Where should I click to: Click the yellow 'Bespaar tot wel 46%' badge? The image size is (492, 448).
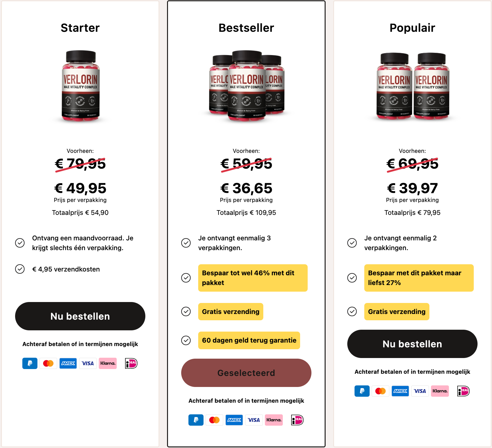click(253, 278)
